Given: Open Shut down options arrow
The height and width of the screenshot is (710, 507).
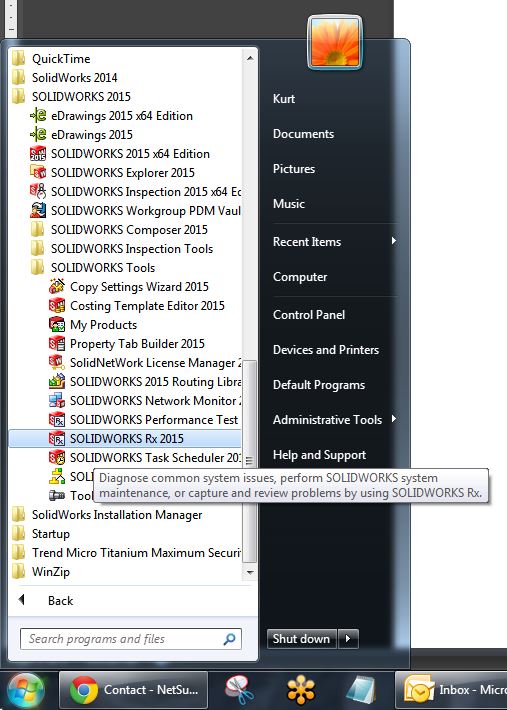Looking at the screenshot, I should [x=348, y=639].
